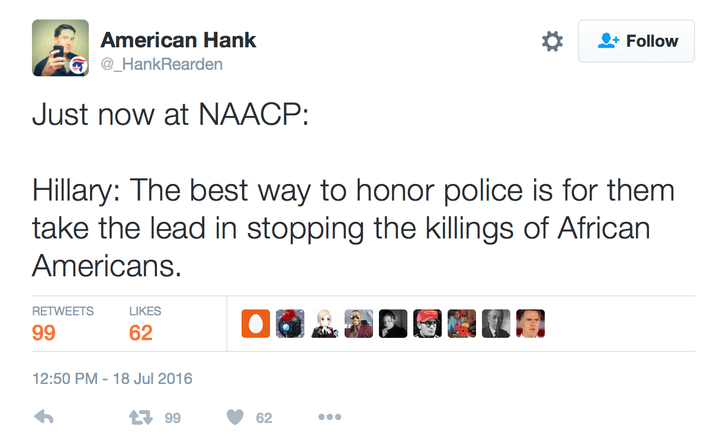
Task: Click the reply arrow icon
Action: pos(44,417)
